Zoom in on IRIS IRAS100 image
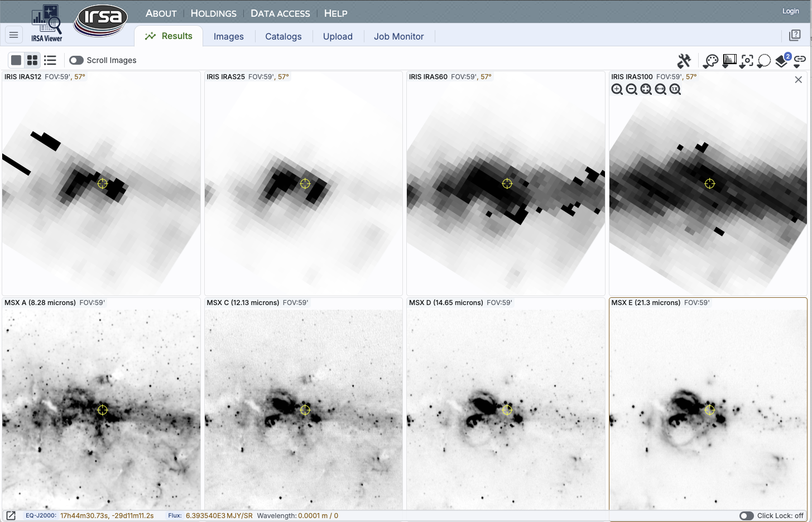The height and width of the screenshot is (522, 812). point(617,89)
